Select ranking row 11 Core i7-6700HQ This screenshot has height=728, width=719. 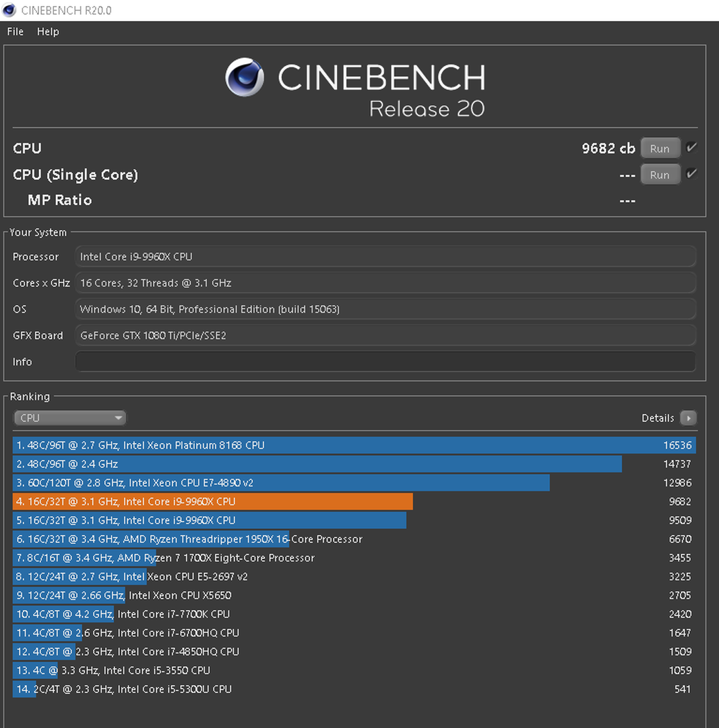point(354,633)
